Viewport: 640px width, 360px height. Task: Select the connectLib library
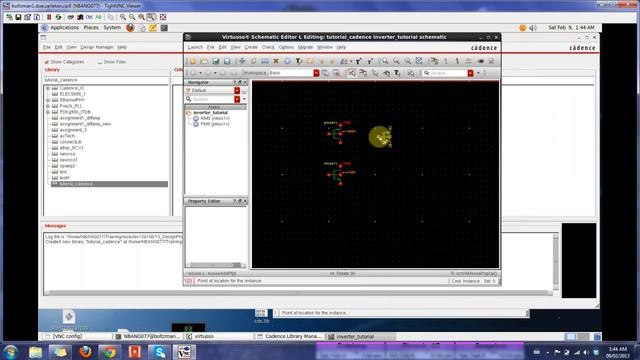[x=71, y=142]
